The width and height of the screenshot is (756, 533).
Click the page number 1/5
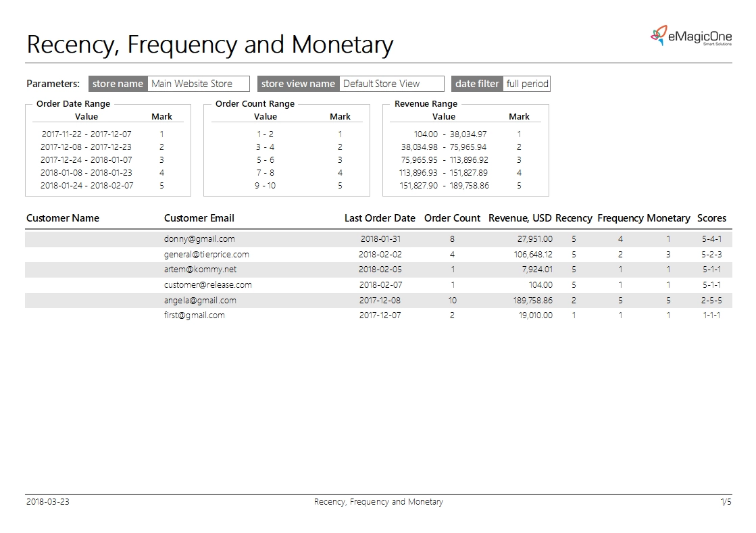click(726, 502)
